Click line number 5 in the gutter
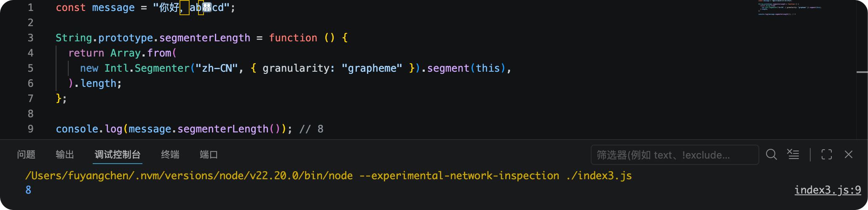The height and width of the screenshot is (210, 868). 30,68
